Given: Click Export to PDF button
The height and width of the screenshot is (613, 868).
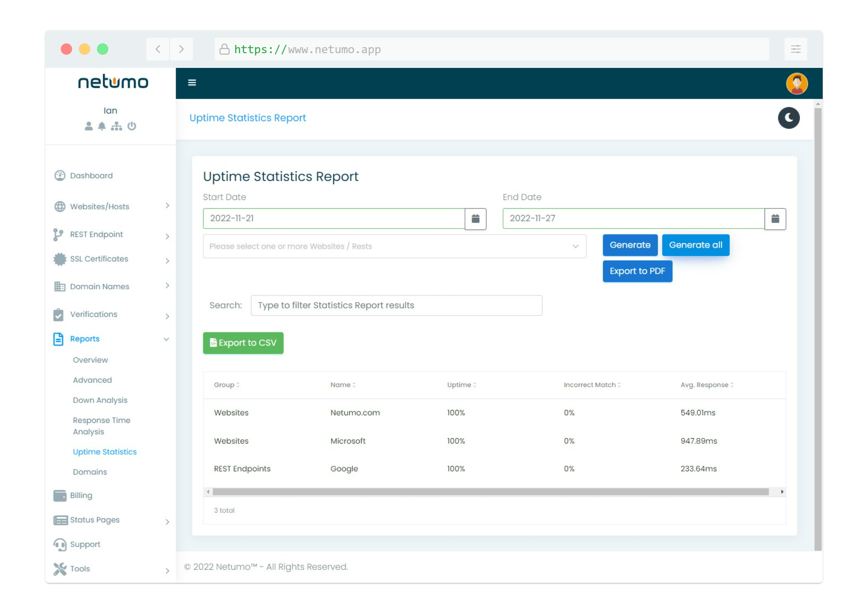Looking at the screenshot, I should click(x=637, y=271).
